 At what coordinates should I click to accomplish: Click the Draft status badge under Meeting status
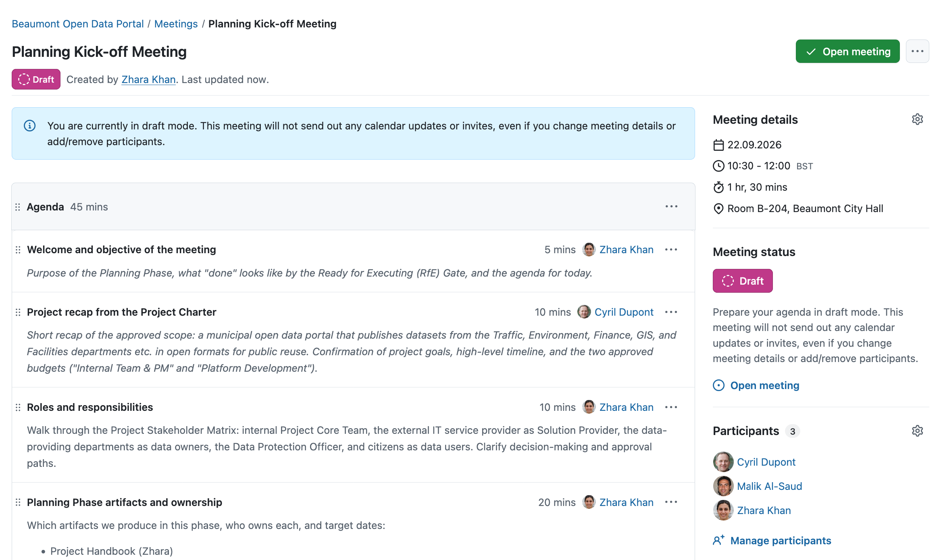(743, 281)
